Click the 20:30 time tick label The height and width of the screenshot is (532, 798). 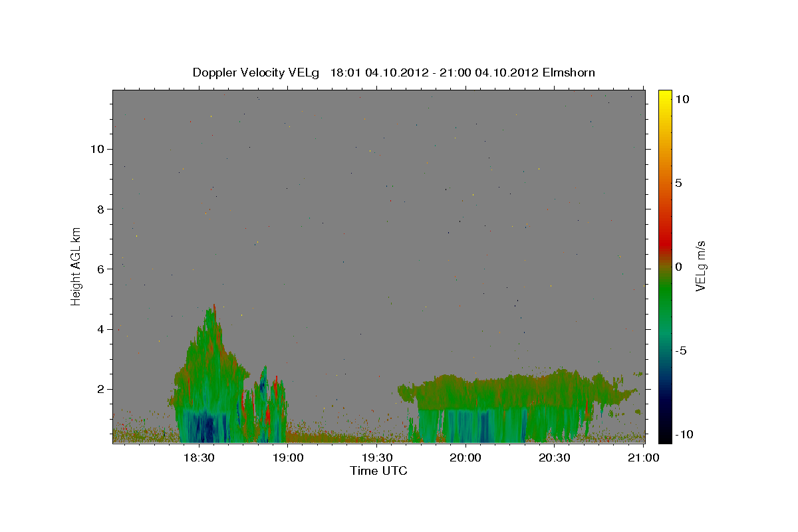click(555, 458)
